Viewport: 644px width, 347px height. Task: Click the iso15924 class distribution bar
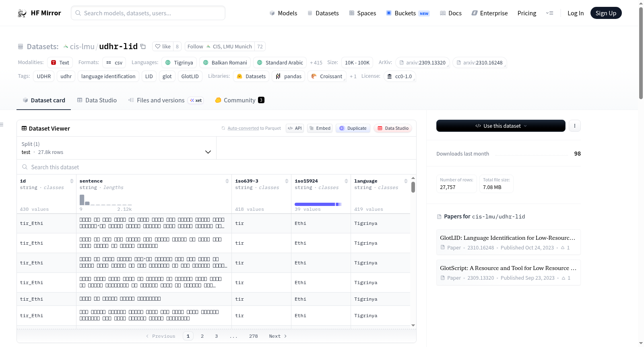coord(318,204)
